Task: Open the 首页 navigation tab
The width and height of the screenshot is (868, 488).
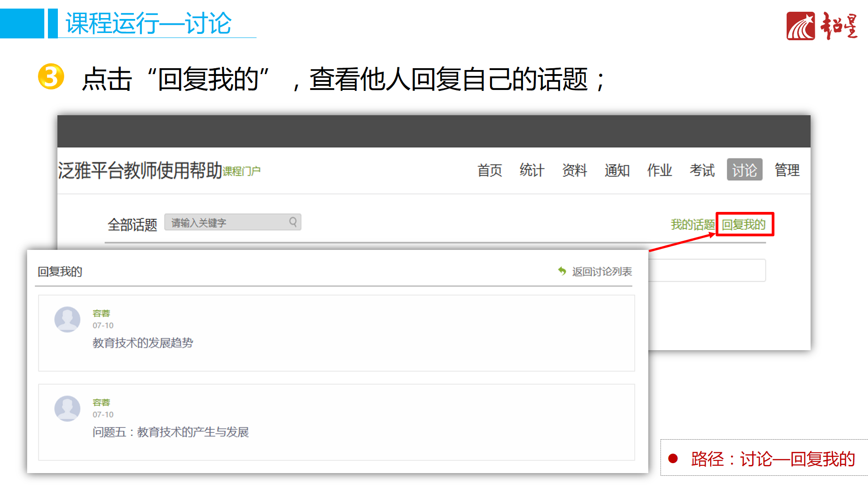Action: (490, 170)
